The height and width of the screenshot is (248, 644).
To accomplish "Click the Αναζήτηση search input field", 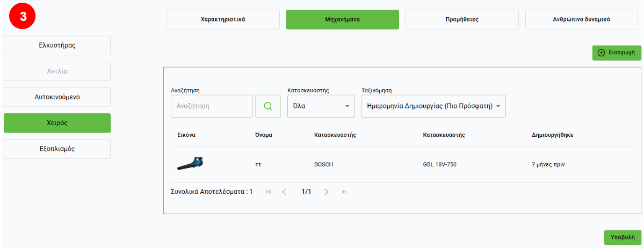I will 212,106.
